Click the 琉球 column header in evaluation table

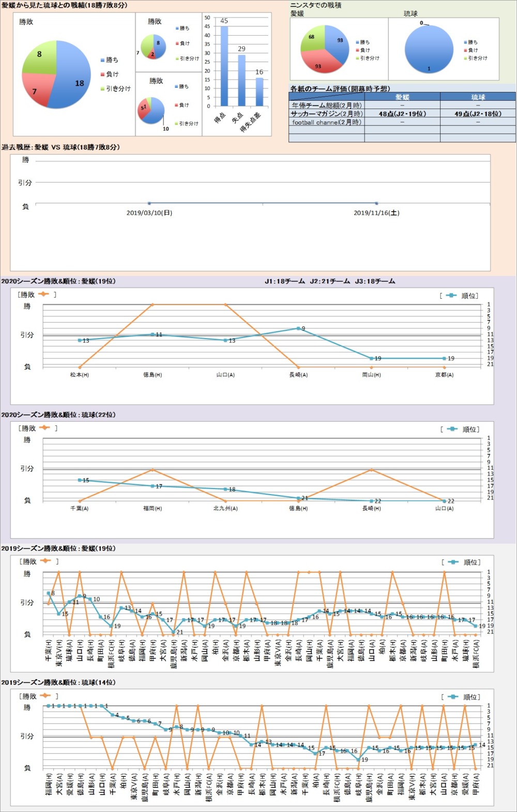(478, 97)
